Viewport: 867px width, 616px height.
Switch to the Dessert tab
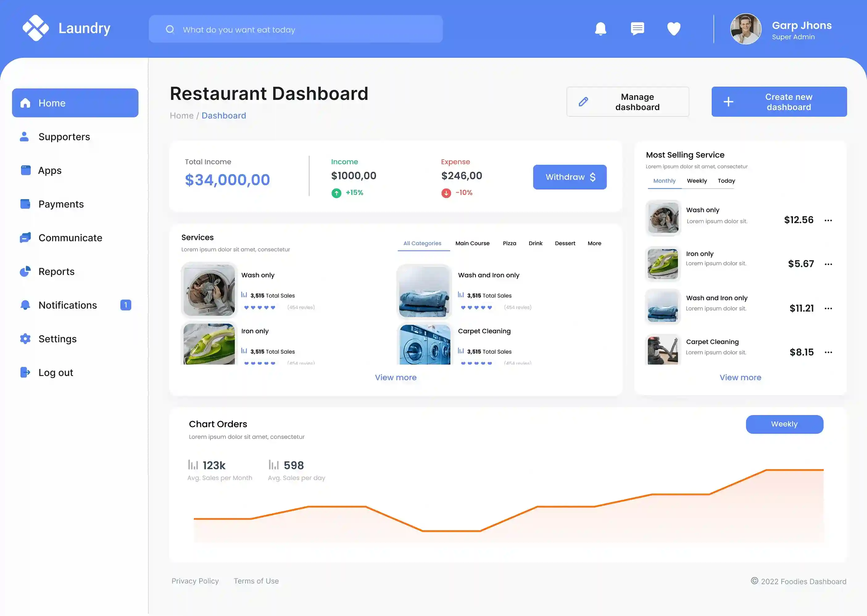(565, 243)
